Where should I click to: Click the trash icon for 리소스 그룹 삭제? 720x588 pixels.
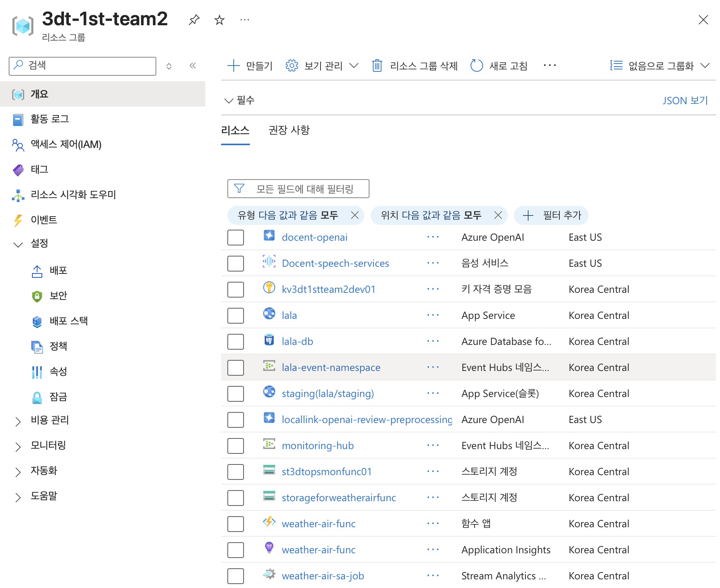[377, 66]
